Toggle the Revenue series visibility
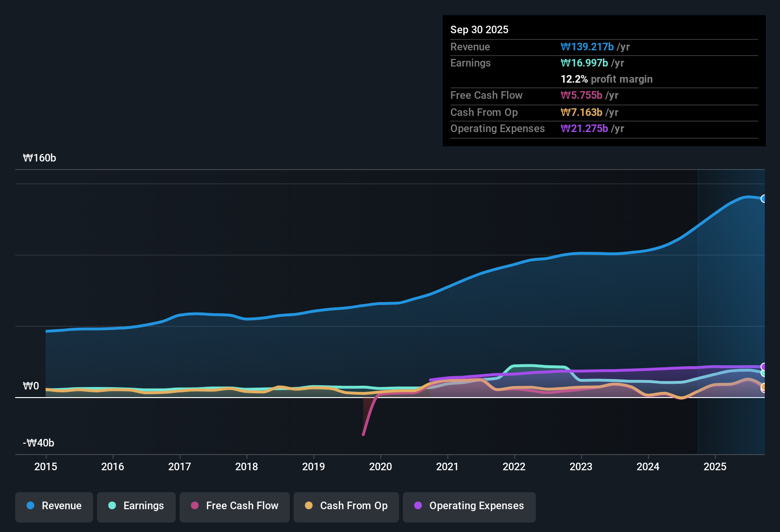This screenshot has width=780, height=532. 54,506
